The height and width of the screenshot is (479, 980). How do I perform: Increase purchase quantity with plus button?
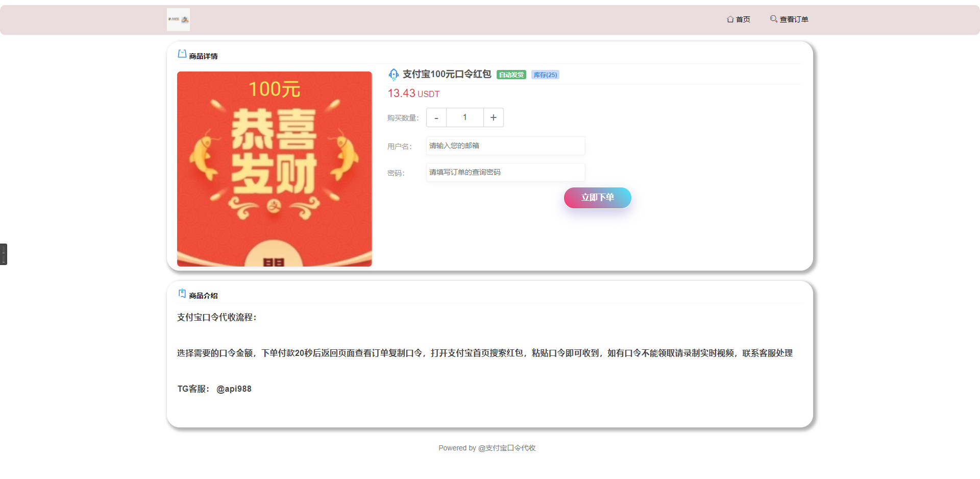[x=494, y=117]
